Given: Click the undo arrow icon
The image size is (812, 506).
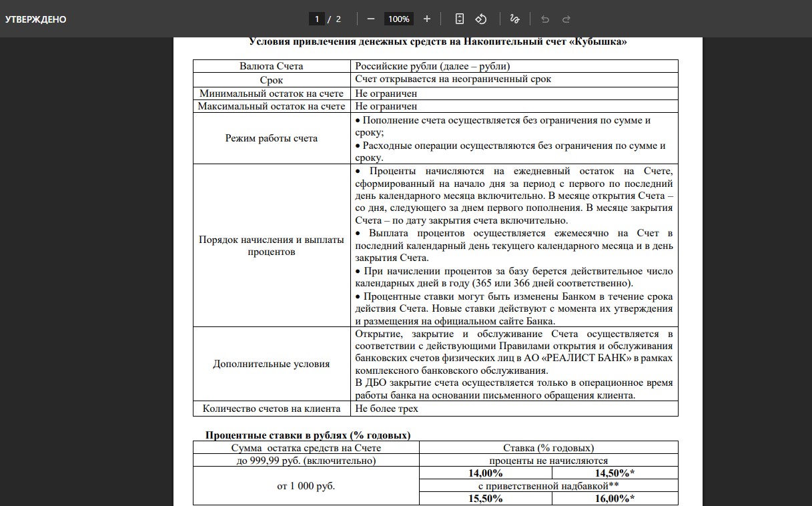Looking at the screenshot, I should [x=545, y=19].
